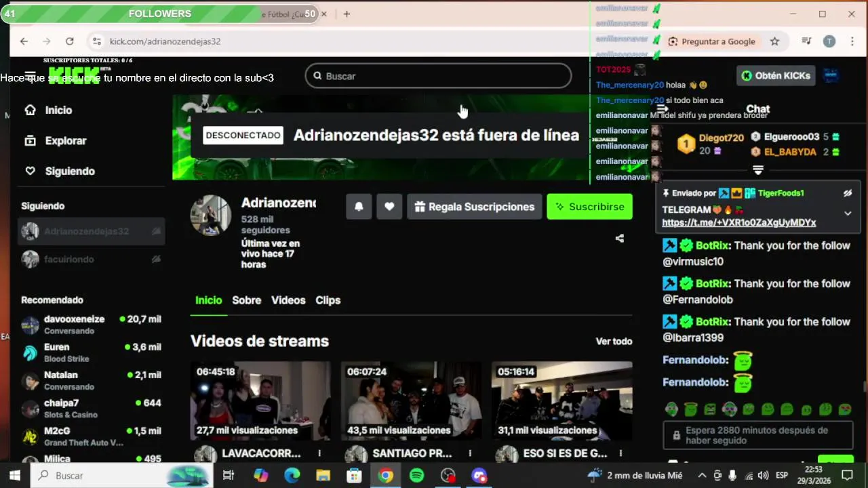The image size is (868, 488).
Task: Open the hamburger menu beside the KICK logo
Action: 30,76
